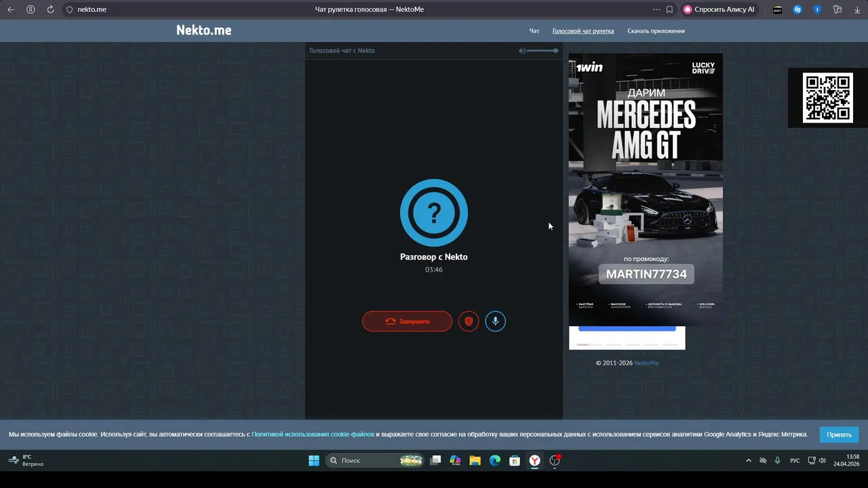
Task: Accept cookies with the Принять button
Action: click(839, 434)
